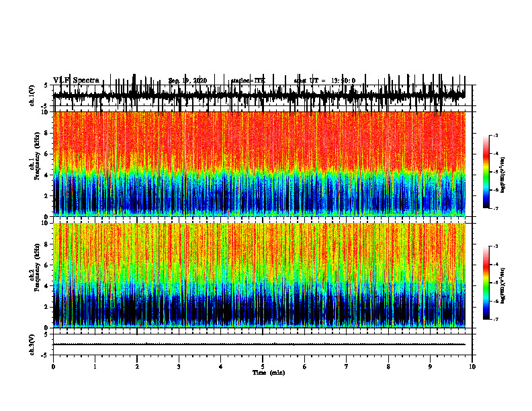This screenshot has height=411, width=532.
Task: Click the "-3" label on ch.1 colorbar
Action: (x=496, y=135)
